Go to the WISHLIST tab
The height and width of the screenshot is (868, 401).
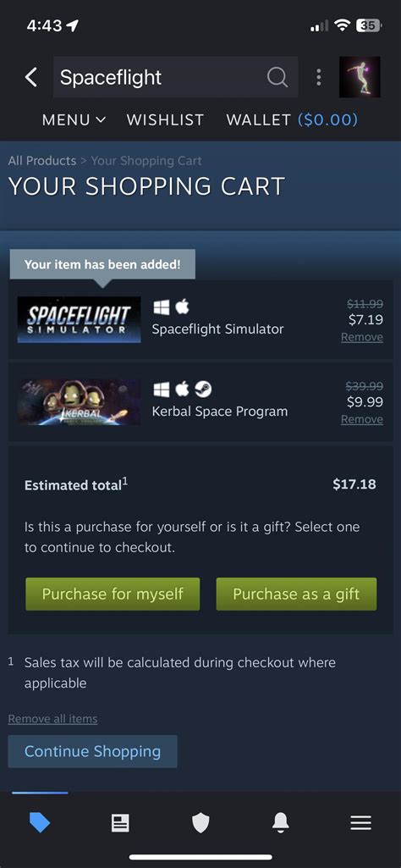[165, 119]
